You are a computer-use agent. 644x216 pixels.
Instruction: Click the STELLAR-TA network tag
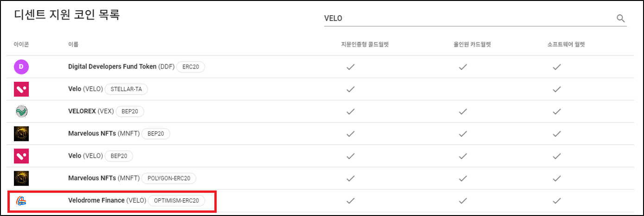pos(126,90)
